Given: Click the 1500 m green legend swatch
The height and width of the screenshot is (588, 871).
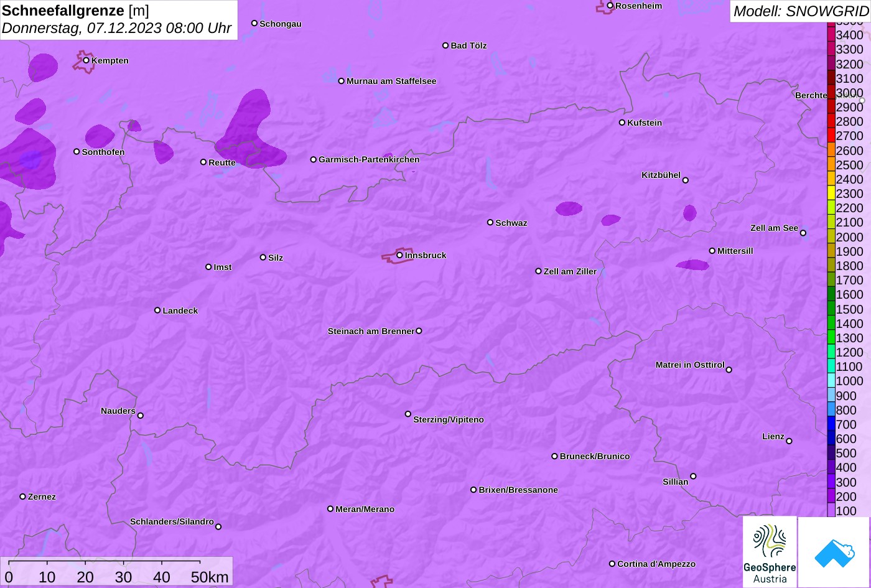Looking at the screenshot, I should 831,309.
